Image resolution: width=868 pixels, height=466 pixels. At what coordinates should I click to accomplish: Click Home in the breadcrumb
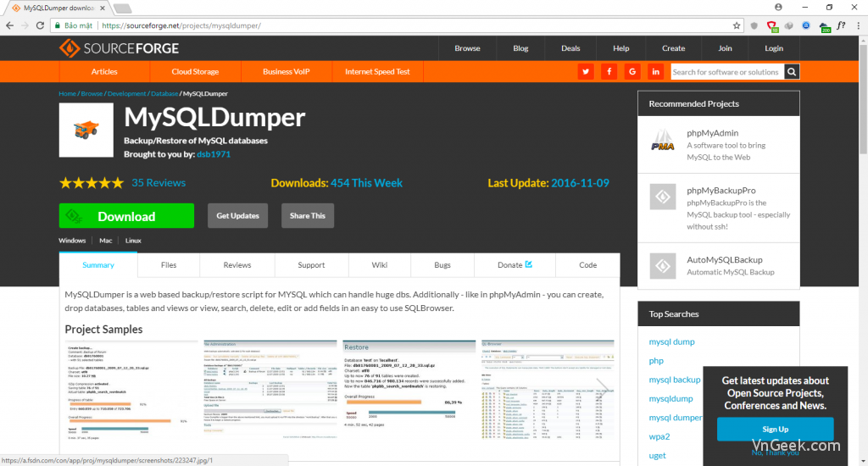click(x=68, y=93)
